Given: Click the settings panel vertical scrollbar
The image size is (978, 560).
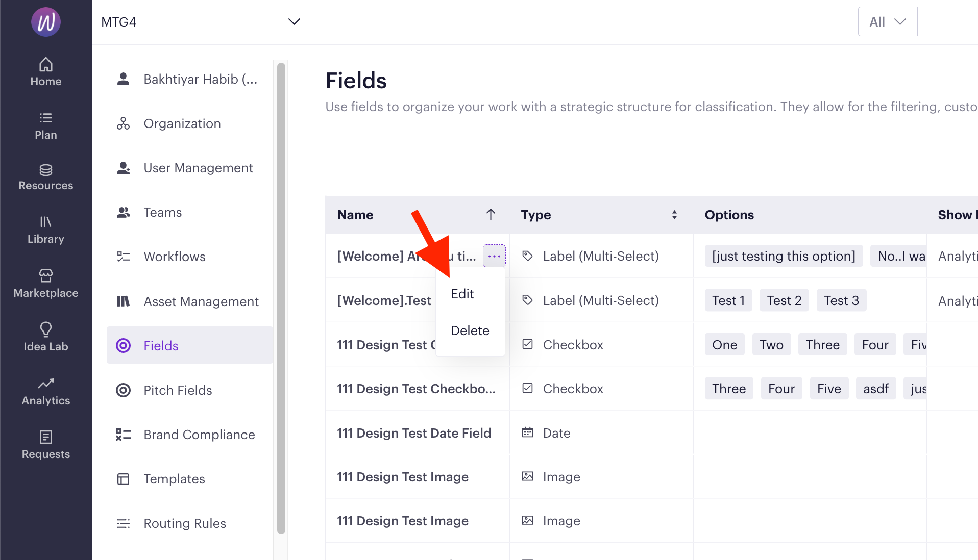Looking at the screenshot, I should (x=281, y=298).
